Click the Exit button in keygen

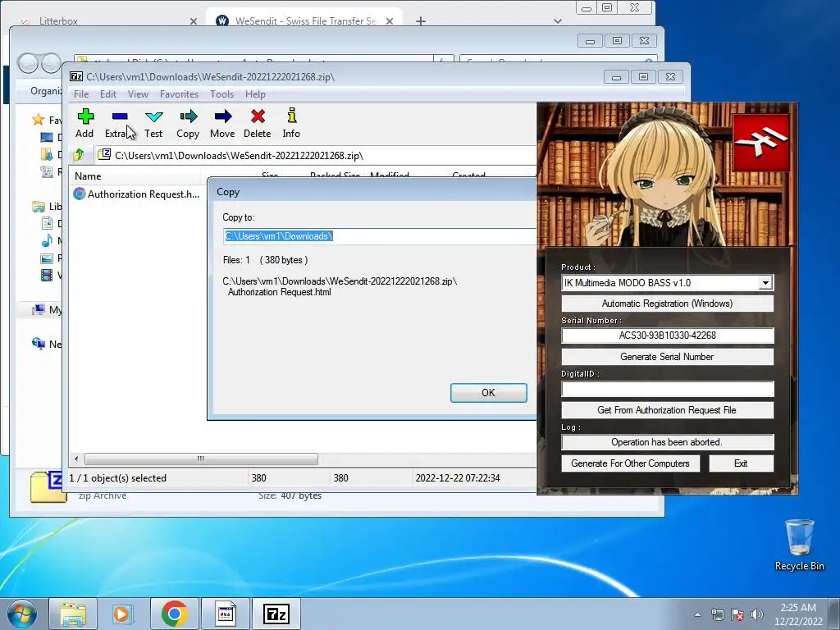pos(741,463)
